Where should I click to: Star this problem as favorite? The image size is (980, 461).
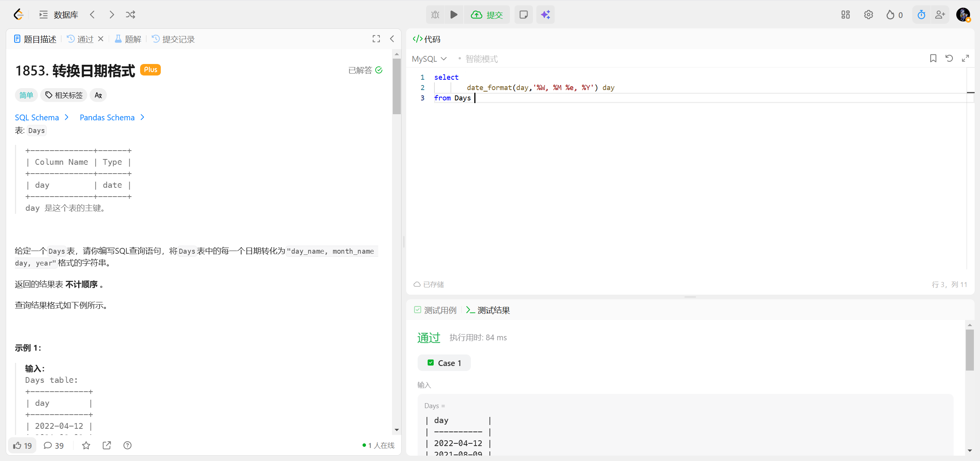pos(86,445)
